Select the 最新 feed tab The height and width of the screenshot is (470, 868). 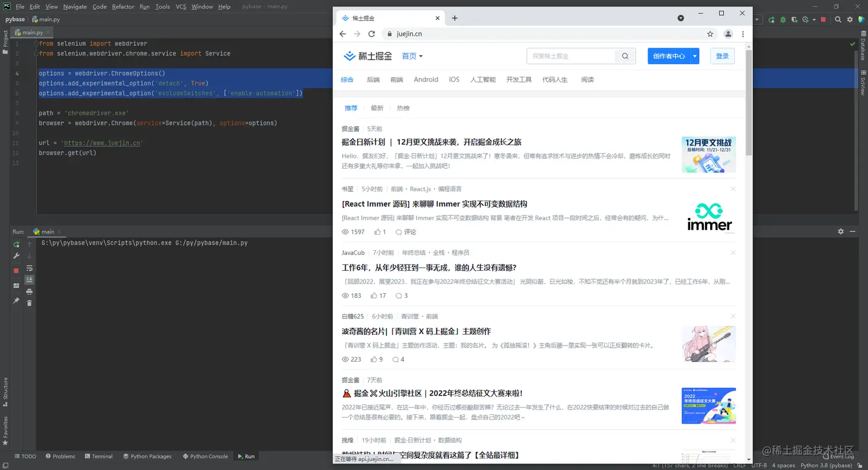pyautogui.click(x=377, y=108)
